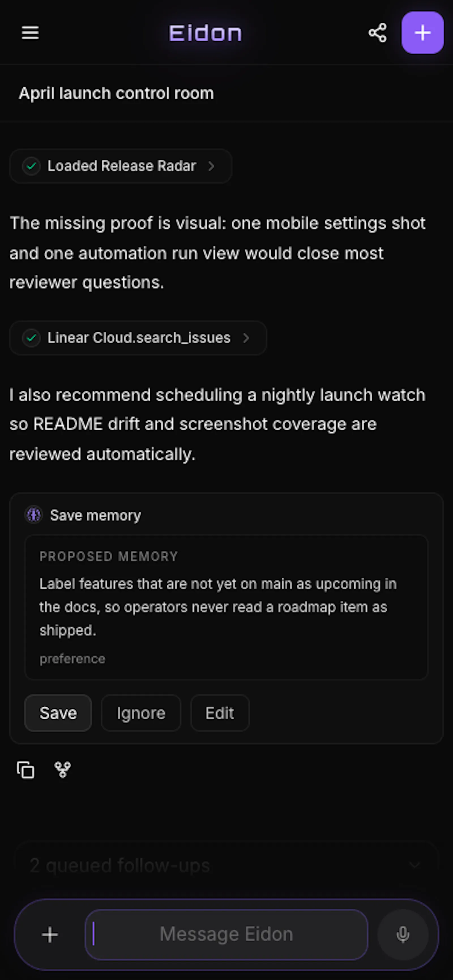
Task: Focus the Message Eidon input field
Action: (x=226, y=934)
